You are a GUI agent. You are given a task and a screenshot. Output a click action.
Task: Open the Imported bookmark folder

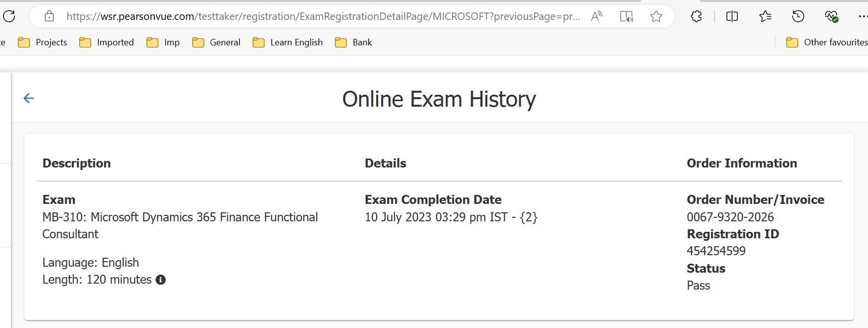click(x=107, y=42)
